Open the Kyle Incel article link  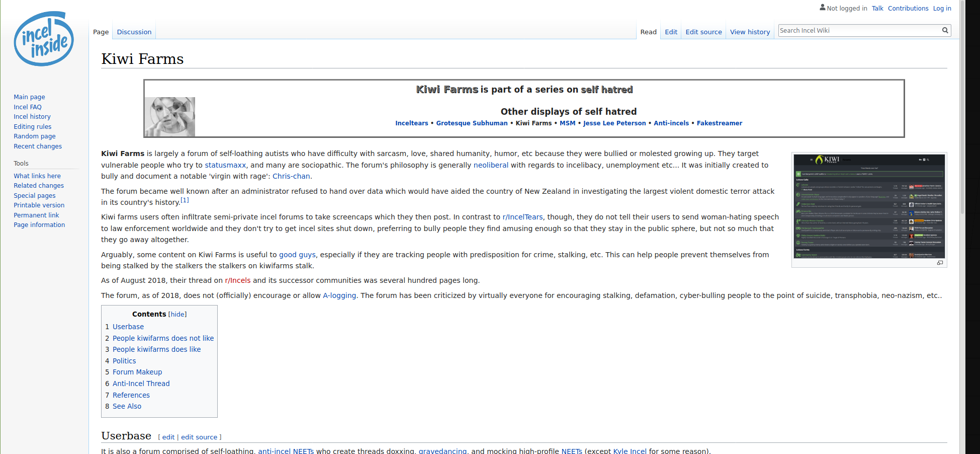point(630,451)
